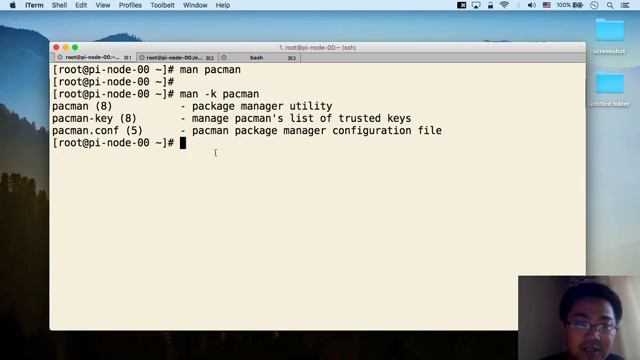Image resolution: width=640 pixels, height=360 pixels.
Task: Open the Help menu
Action: 223,5
